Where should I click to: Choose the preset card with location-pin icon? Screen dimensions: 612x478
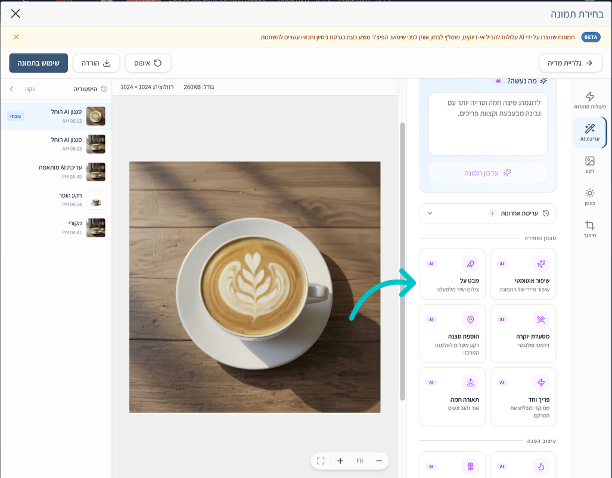click(452, 333)
